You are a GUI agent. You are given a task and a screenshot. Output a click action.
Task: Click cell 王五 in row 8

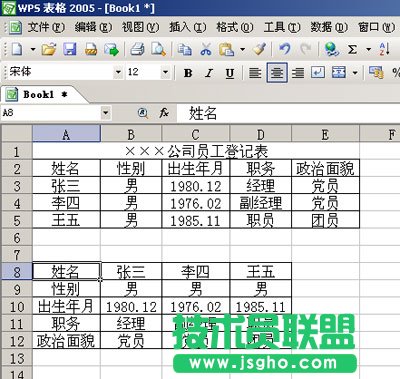(x=261, y=272)
